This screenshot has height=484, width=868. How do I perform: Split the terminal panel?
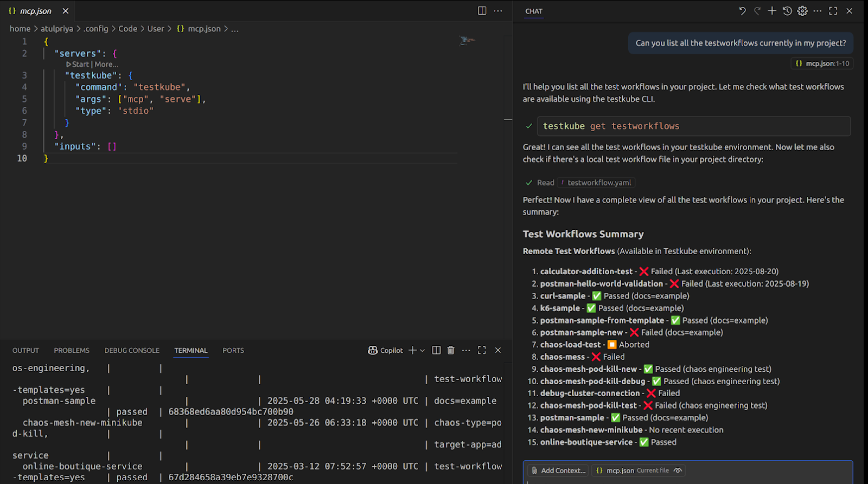pyautogui.click(x=436, y=350)
